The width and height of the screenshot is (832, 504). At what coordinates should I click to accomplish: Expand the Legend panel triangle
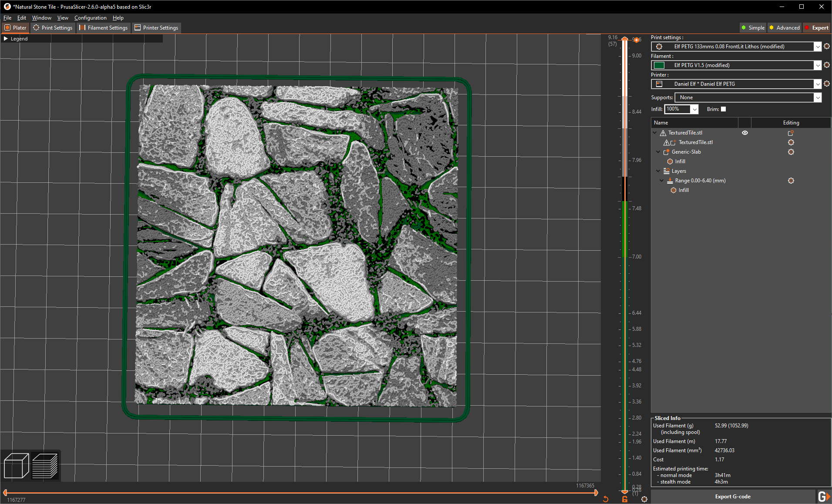click(6, 39)
